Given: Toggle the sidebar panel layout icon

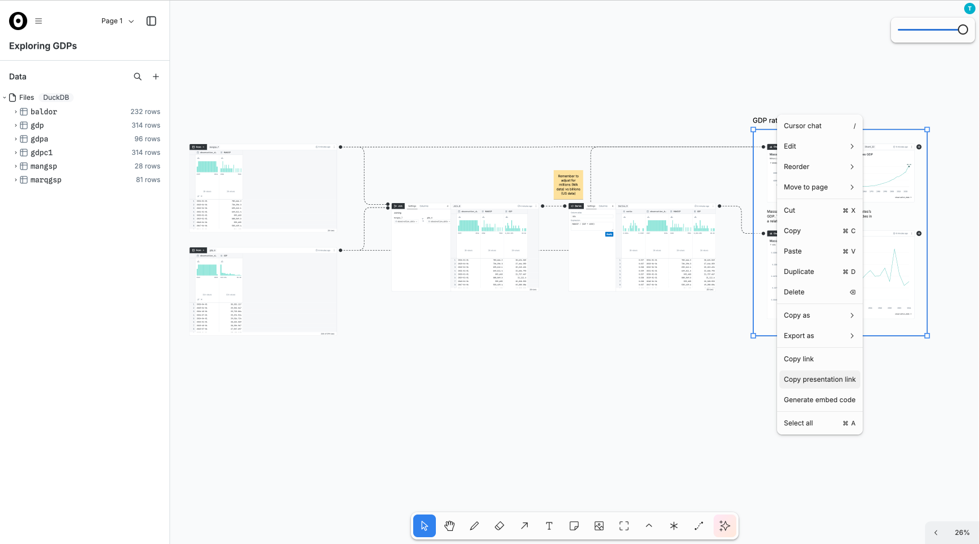Looking at the screenshot, I should (151, 21).
